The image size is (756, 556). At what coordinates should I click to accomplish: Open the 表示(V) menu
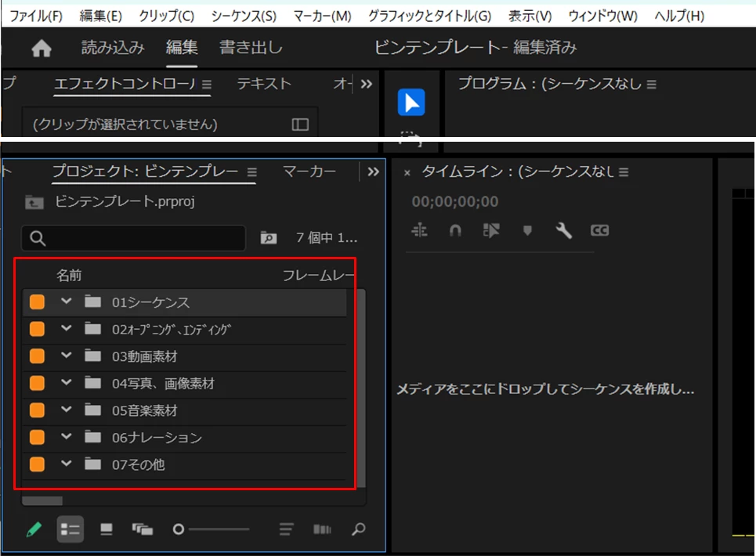click(x=530, y=16)
